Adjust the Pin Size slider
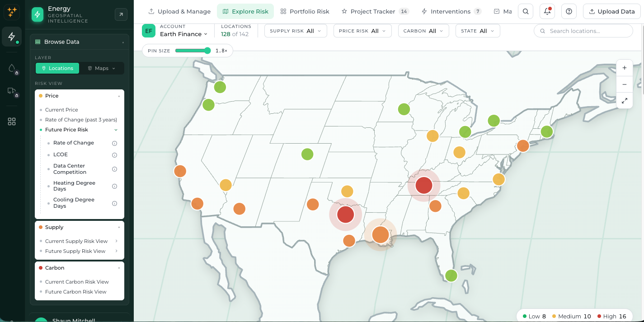The width and height of the screenshot is (644, 322). pos(193,51)
